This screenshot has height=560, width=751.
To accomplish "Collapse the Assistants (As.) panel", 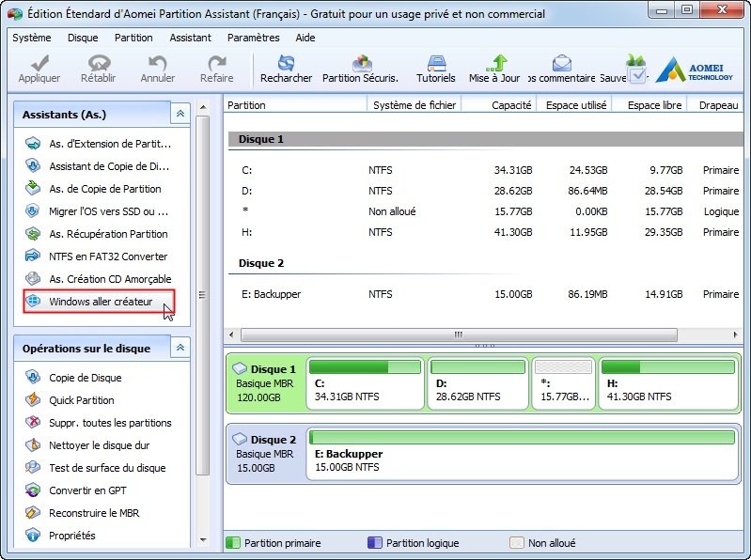I will pos(180,114).
